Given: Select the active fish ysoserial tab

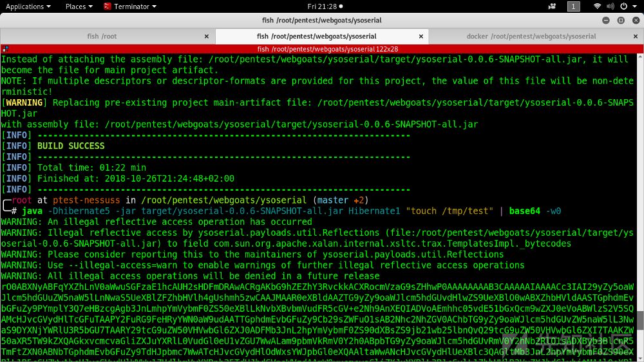Looking at the screenshot, I should pos(317,36).
